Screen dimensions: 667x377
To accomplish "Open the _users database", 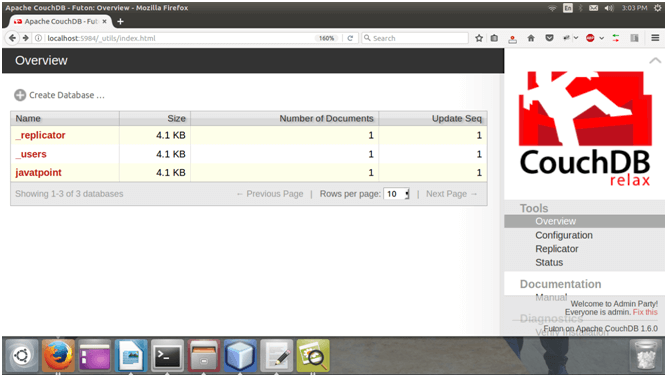I will coord(31,154).
